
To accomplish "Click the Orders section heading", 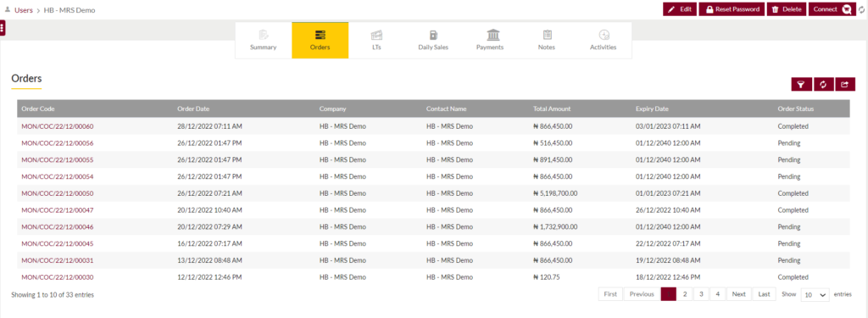I will click(26, 79).
